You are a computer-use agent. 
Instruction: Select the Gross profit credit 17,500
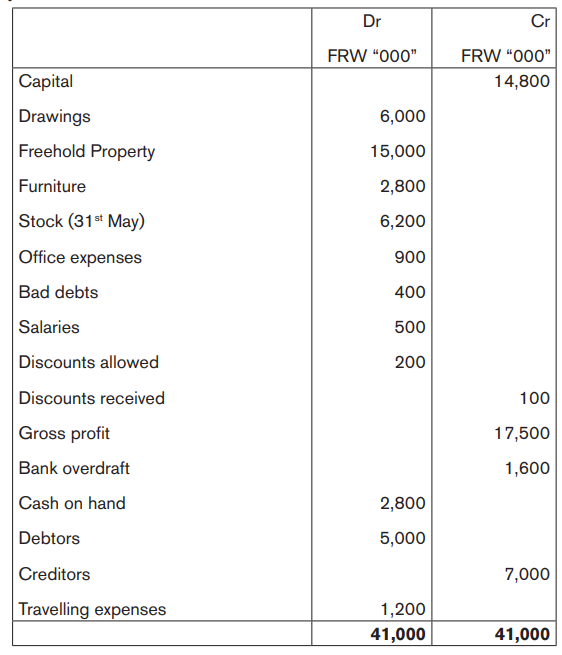[x=522, y=434]
